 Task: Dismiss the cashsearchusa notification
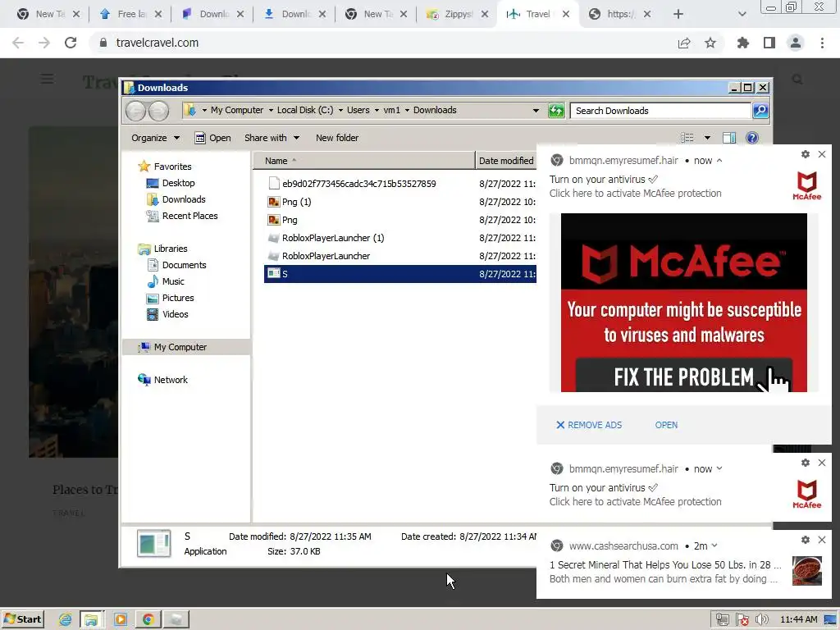coord(822,540)
